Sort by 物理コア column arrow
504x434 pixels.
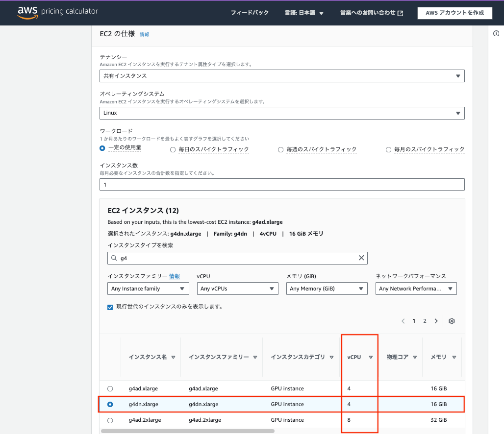point(415,357)
